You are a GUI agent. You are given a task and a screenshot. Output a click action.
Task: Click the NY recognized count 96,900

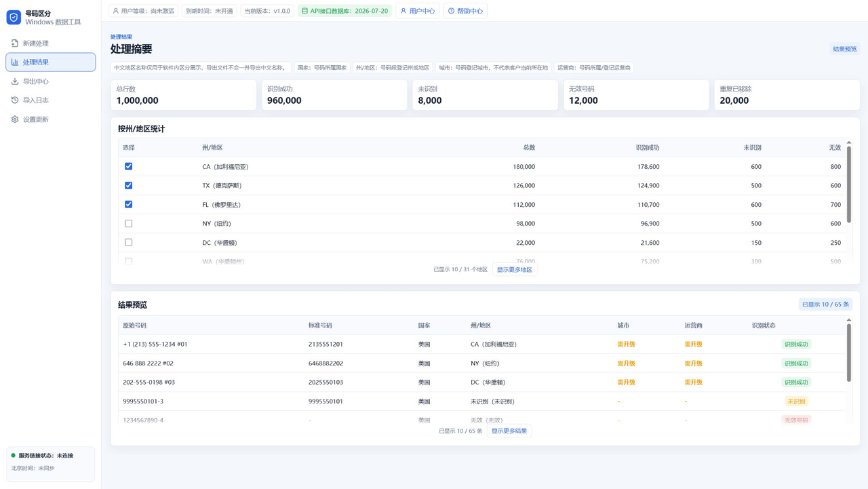click(650, 224)
